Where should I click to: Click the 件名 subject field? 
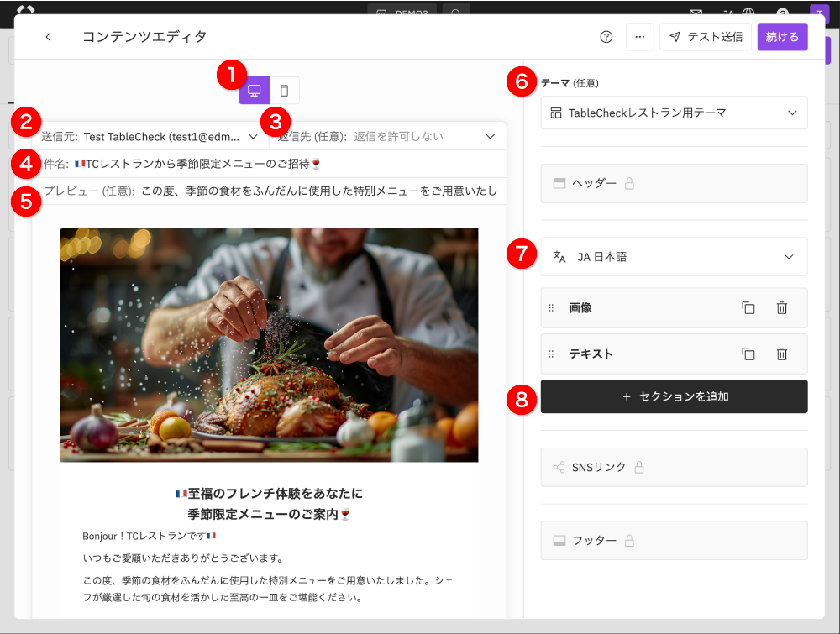coord(269,164)
